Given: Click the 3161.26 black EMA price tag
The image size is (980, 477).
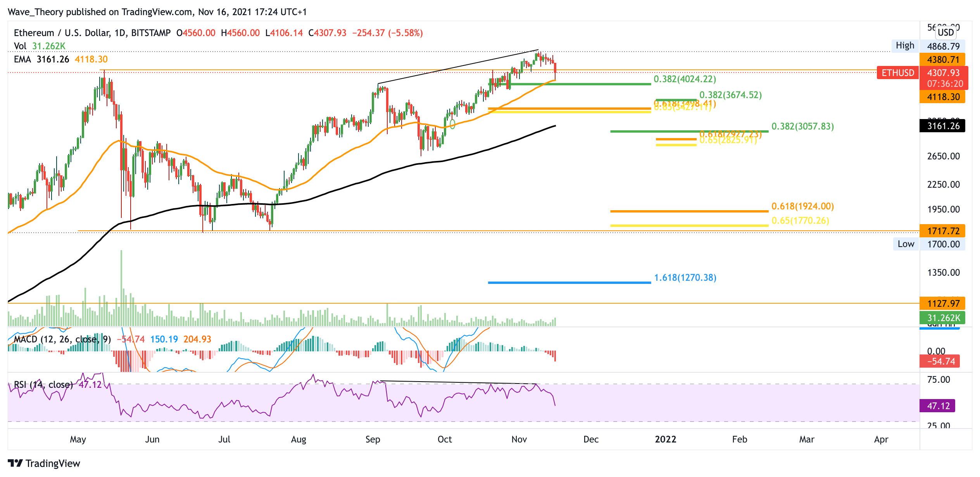Looking at the screenshot, I should coord(942,126).
